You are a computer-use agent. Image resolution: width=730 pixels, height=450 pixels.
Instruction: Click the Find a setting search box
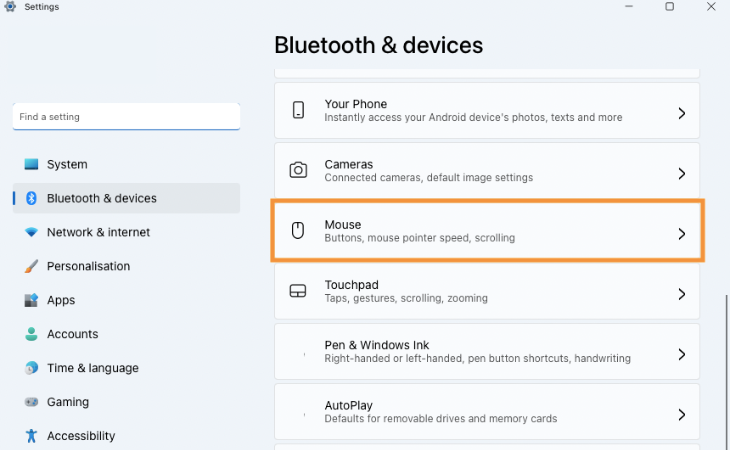pos(126,116)
